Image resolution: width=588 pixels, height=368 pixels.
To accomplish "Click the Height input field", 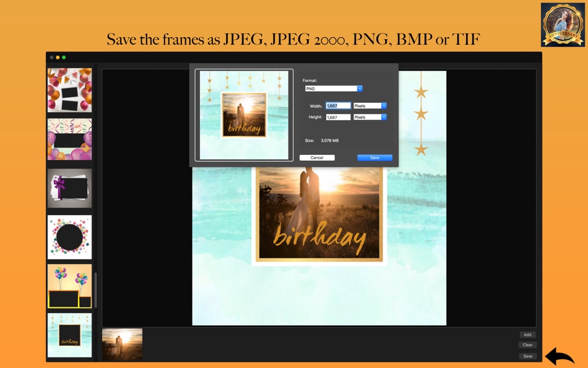I will 338,117.
